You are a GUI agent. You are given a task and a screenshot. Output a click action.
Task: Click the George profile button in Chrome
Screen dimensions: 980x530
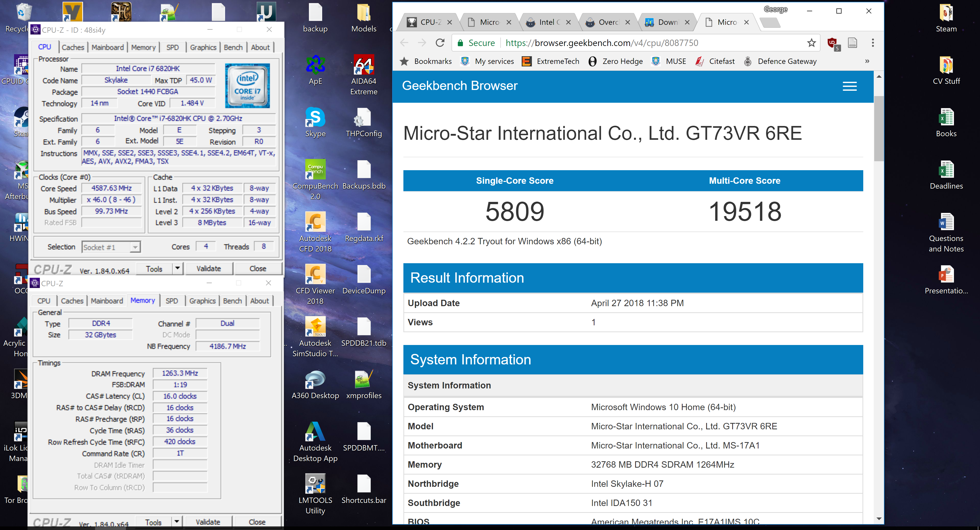(x=775, y=9)
